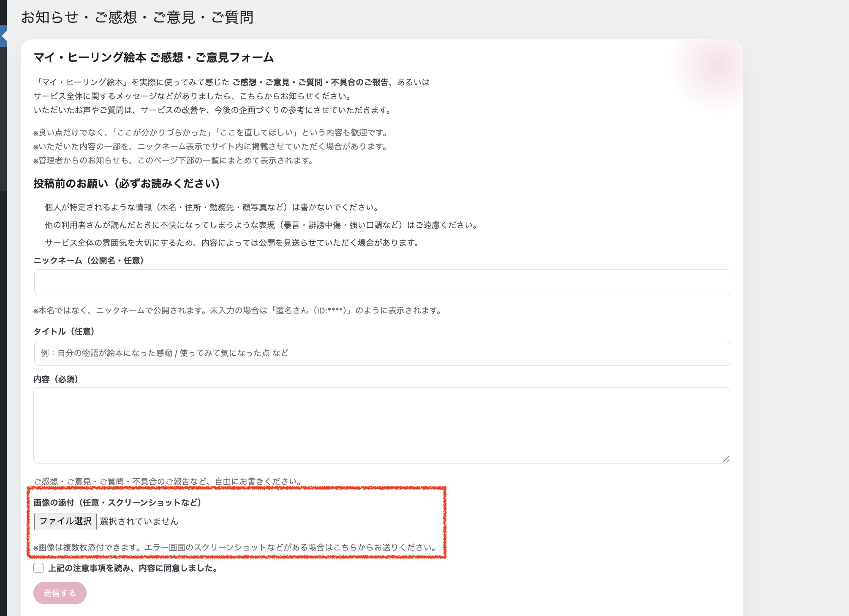849x616 pixels.
Task: Click the タイトル text field with example placeholder
Action: (382, 353)
